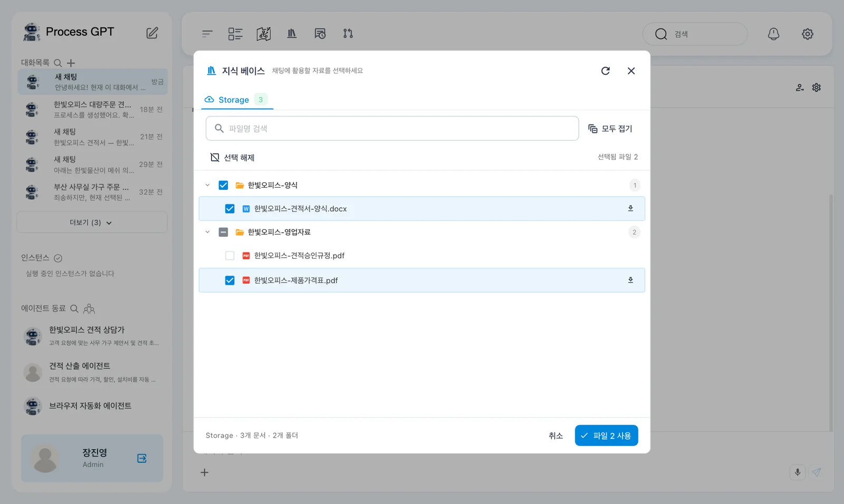Refresh the knowledge base dialog
Viewport: 844px width, 504px height.
tap(606, 71)
